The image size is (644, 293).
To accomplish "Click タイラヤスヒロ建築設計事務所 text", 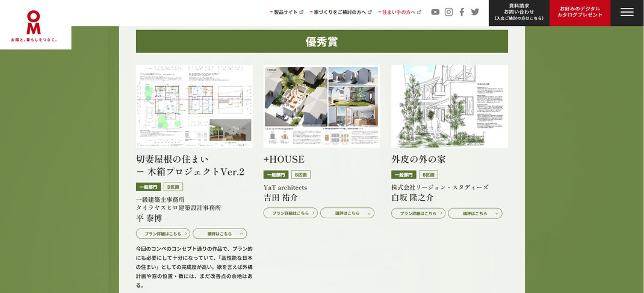I will pyautogui.click(x=178, y=208).
